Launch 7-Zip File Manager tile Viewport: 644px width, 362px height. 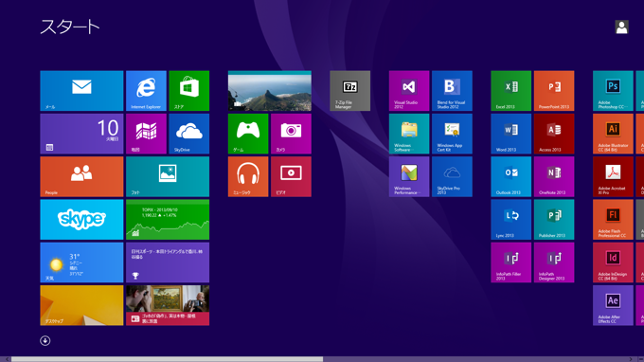click(349, 91)
